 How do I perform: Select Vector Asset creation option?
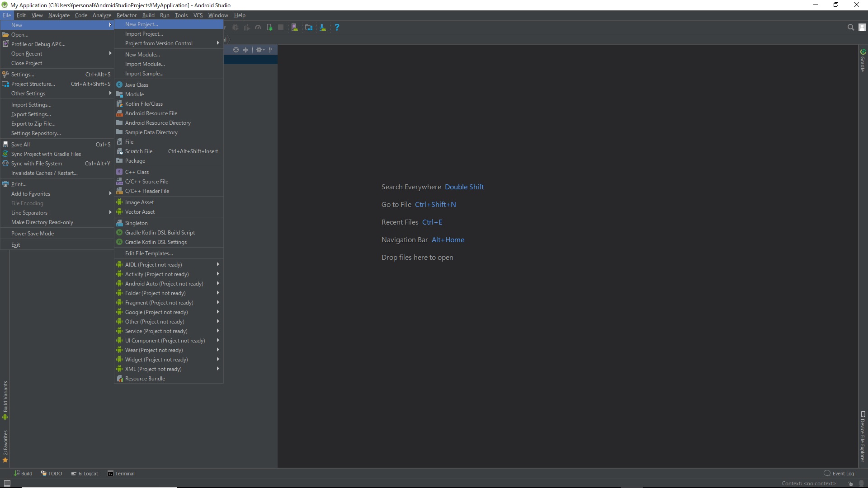140,211
